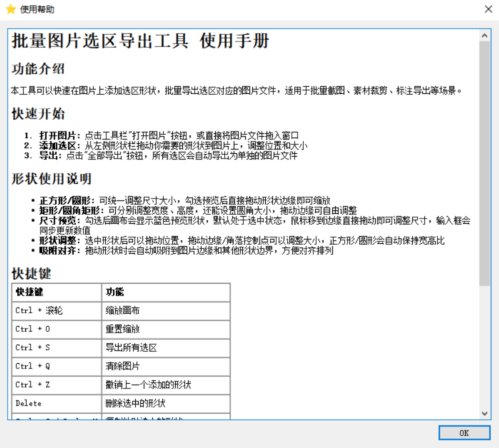Click the 快捷键 table header cell

57,292
